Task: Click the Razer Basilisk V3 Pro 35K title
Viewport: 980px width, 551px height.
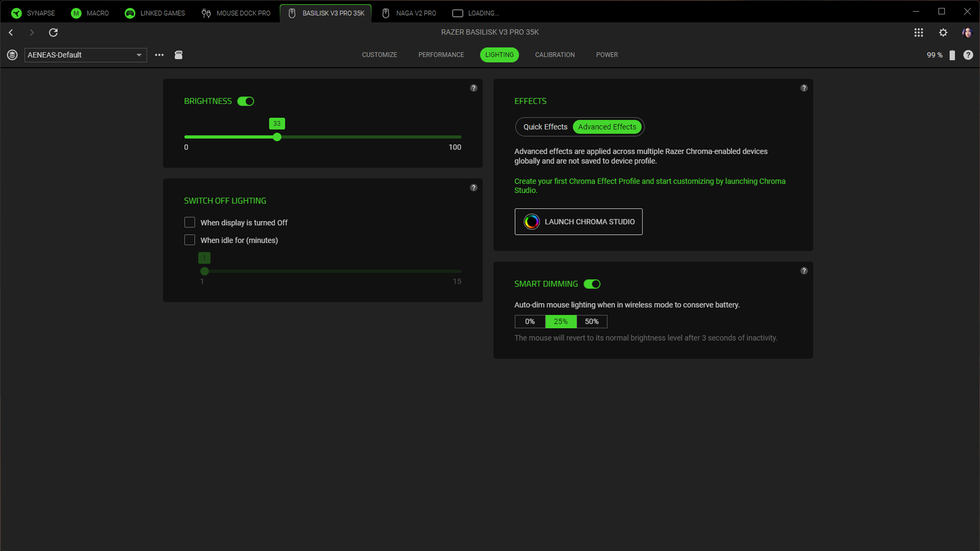Action: coord(490,32)
